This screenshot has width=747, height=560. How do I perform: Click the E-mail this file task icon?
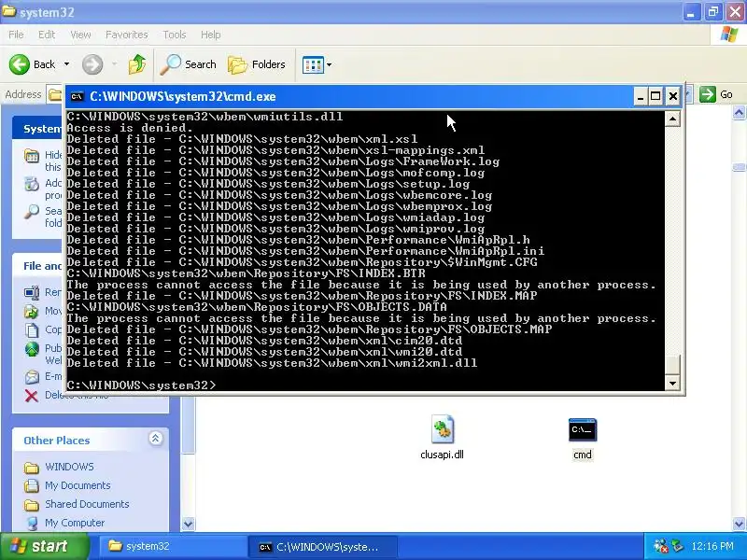tap(32, 377)
